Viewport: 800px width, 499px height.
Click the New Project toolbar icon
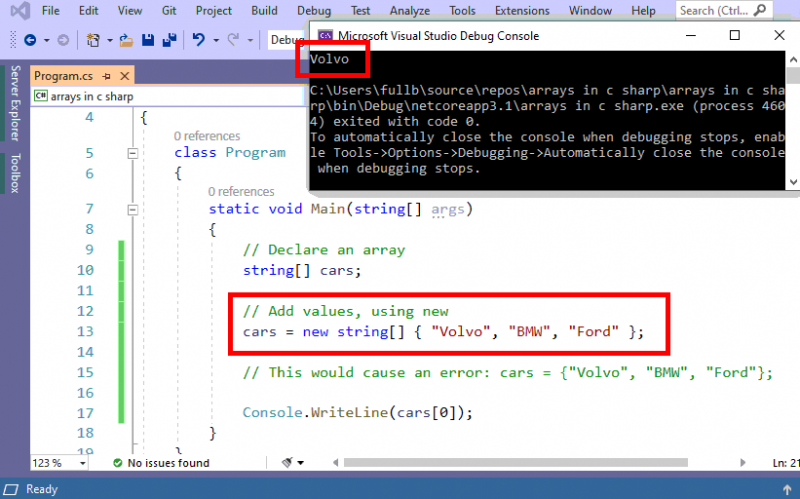point(93,40)
